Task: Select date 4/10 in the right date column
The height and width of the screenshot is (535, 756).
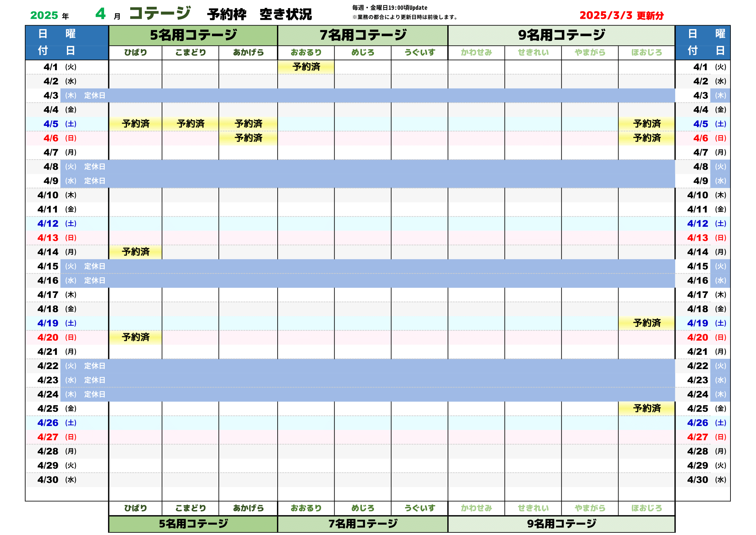Action: pos(697,195)
